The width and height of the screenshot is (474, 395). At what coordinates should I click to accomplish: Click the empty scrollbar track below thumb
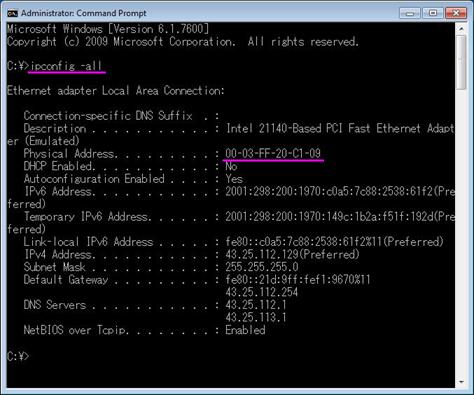[x=461, y=233]
